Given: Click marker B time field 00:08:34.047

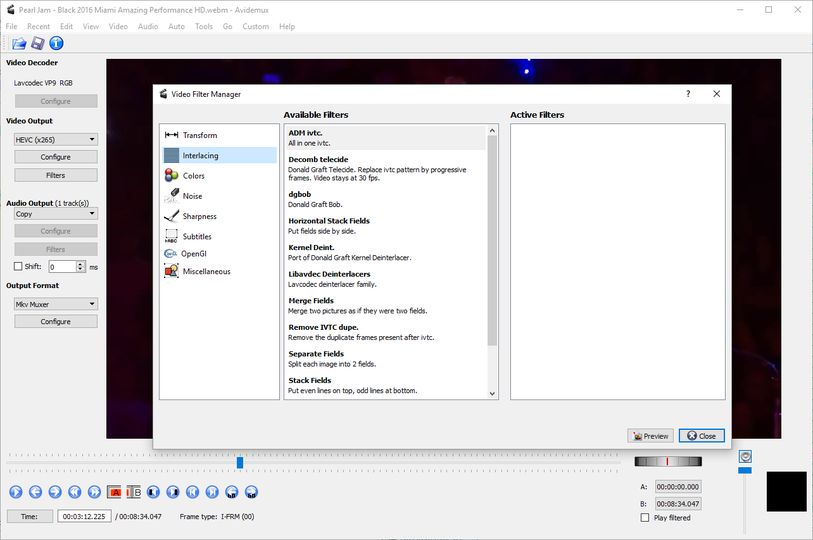Looking at the screenshot, I should coord(678,504).
